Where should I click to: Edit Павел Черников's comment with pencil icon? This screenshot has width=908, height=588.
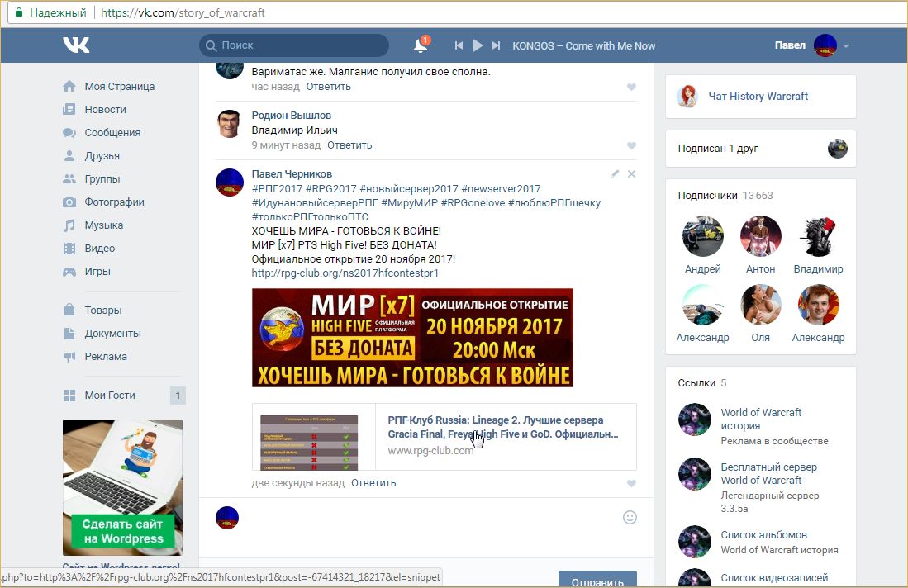[614, 174]
